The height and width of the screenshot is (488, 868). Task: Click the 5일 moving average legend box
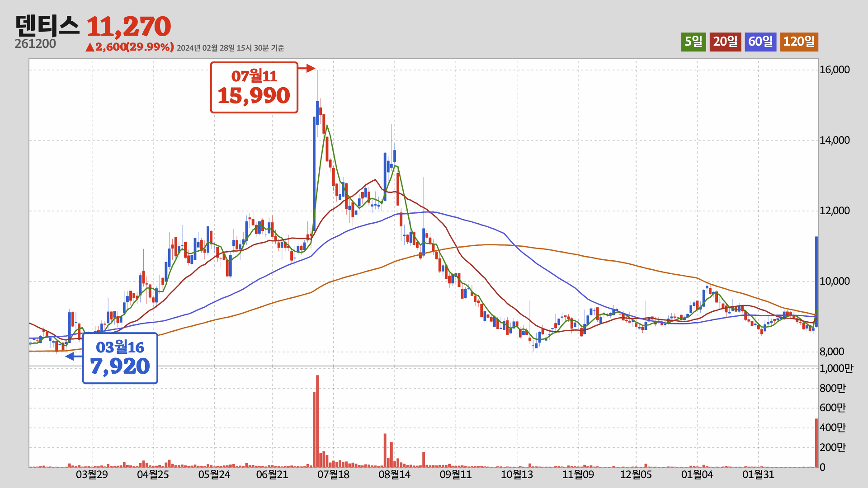pos(693,42)
